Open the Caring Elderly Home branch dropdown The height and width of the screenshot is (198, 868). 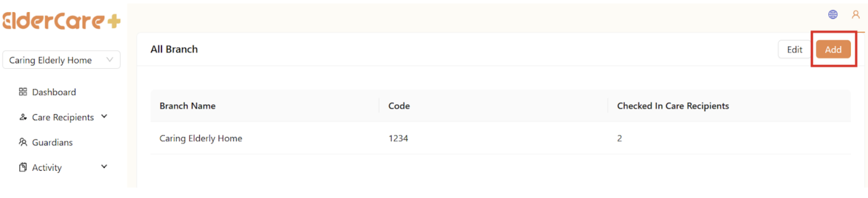click(x=61, y=60)
